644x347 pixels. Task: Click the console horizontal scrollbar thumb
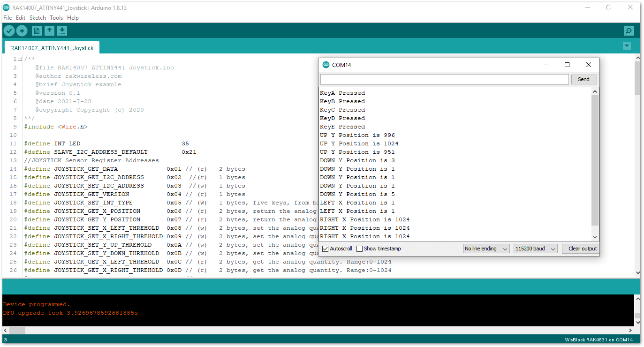click(x=17, y=330)
